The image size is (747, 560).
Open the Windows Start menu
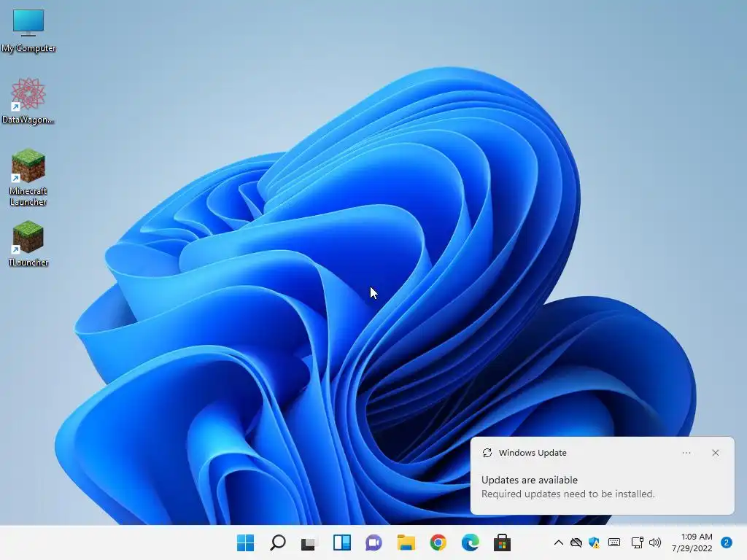(x=245, y=542)
